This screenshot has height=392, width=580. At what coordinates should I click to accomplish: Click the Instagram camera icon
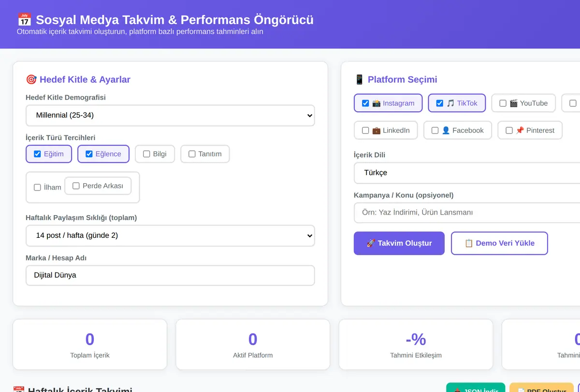(377, 103)
